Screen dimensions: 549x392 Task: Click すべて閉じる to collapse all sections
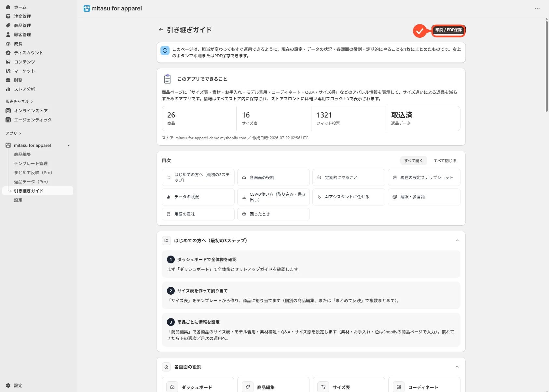[445, 161]
